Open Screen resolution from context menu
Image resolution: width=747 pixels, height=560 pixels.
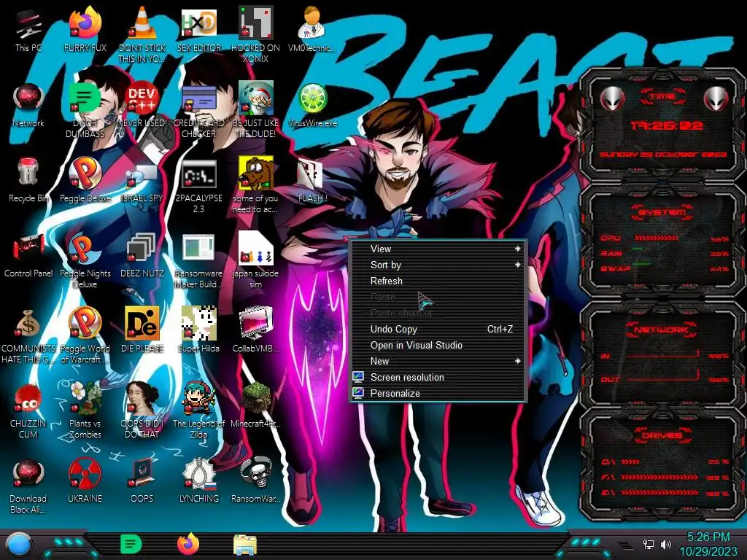tap(438, 377)
